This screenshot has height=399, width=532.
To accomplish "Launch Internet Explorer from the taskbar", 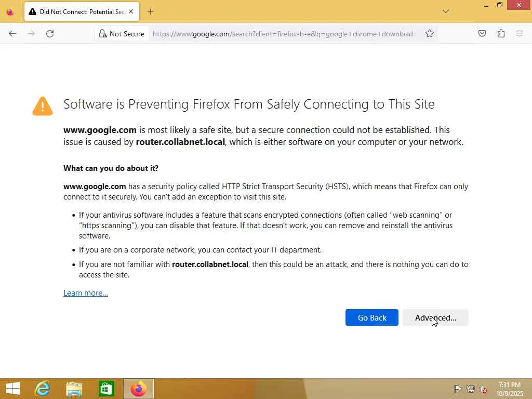I will [42, 389].
